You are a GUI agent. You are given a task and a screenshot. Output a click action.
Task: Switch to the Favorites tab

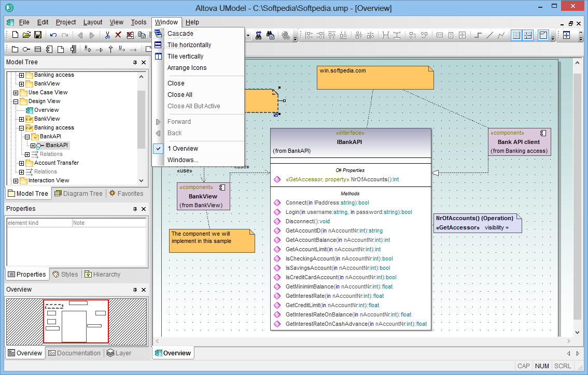(x=127, y=194)
